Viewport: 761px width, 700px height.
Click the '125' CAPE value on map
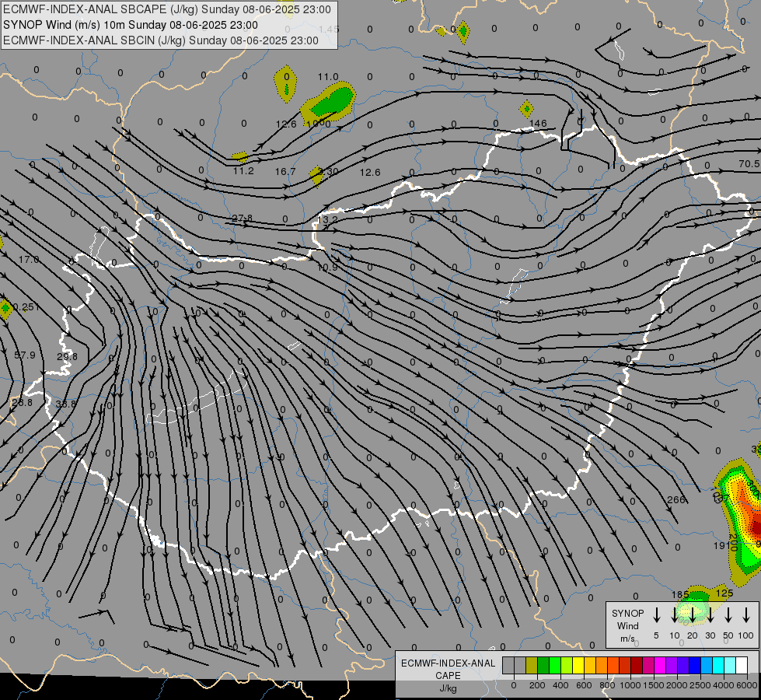[x=724, y=593]
